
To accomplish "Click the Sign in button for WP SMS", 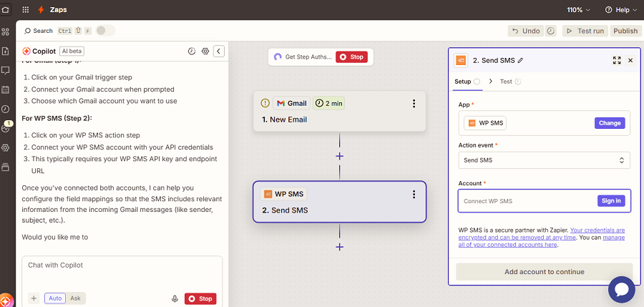I will pyautogui.click(x=611, y=200).
